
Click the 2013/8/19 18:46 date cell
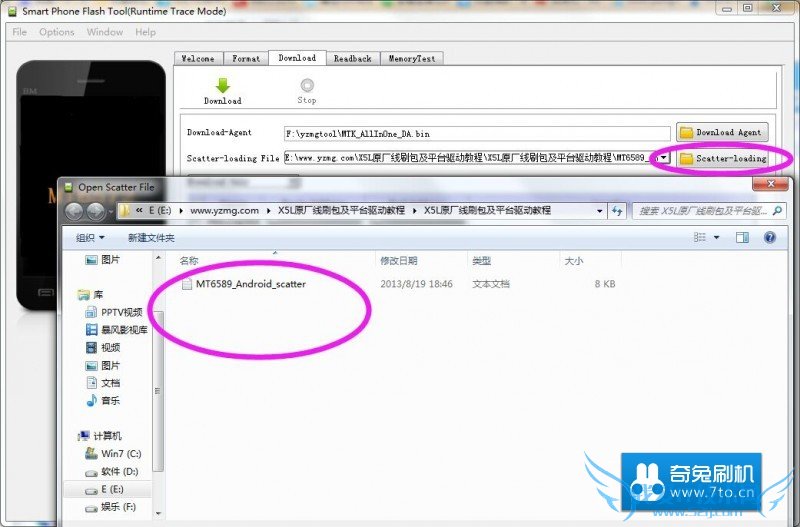coord(416,284)
